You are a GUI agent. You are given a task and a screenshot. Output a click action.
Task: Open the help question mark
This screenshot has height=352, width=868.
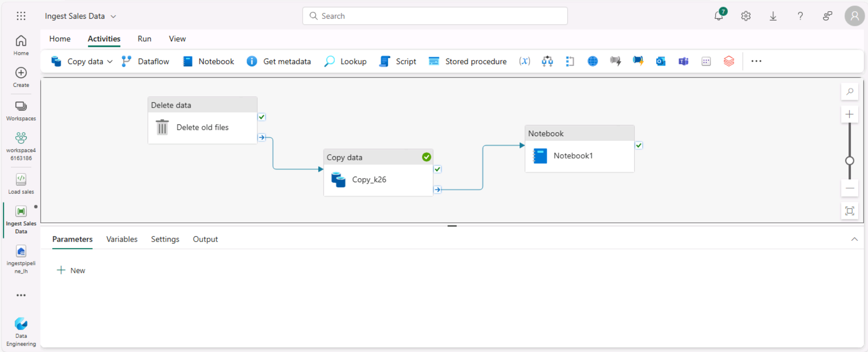800,16
